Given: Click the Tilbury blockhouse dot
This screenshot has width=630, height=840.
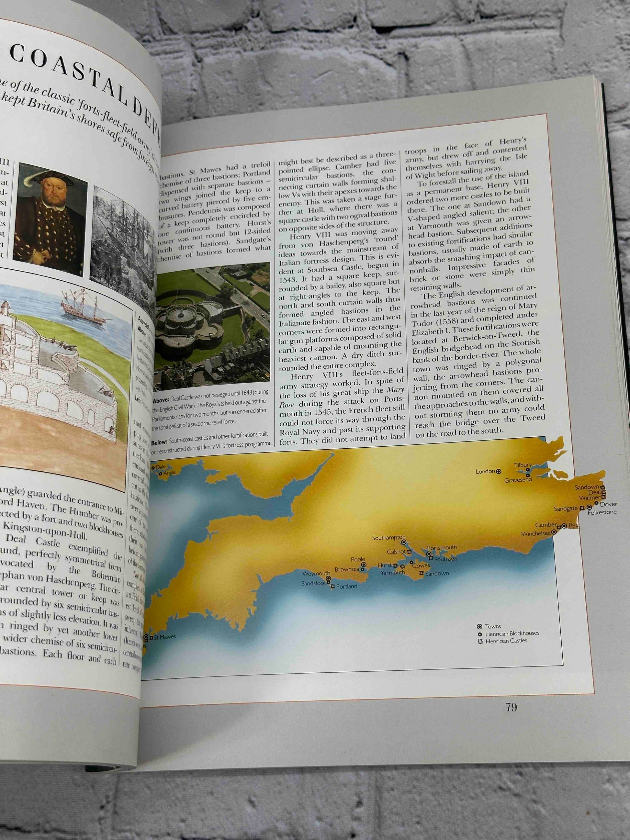Looking at the screenshot, I should (527, 470).
